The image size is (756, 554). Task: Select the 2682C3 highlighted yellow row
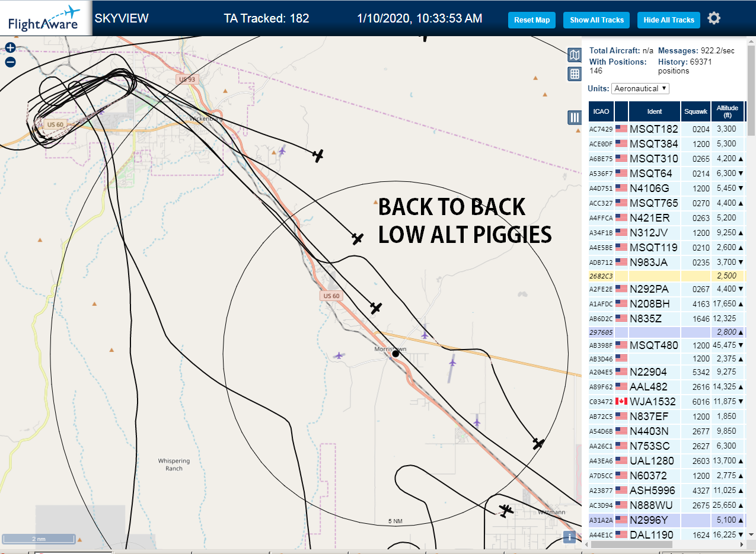[x=667, y=276]
